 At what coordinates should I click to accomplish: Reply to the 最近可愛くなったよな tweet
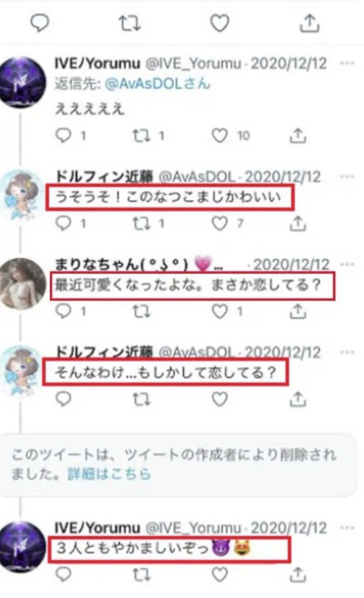(63, 311)
